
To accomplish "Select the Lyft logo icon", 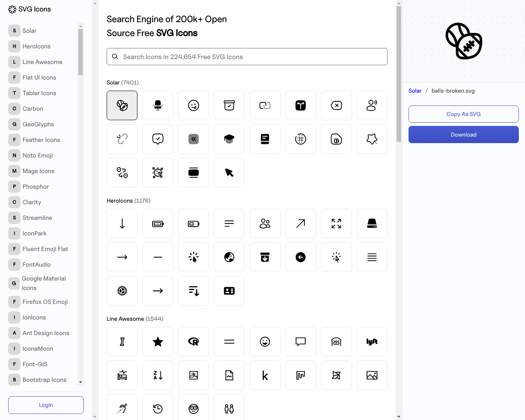I will pyautogui.click(x=372, y=342).
